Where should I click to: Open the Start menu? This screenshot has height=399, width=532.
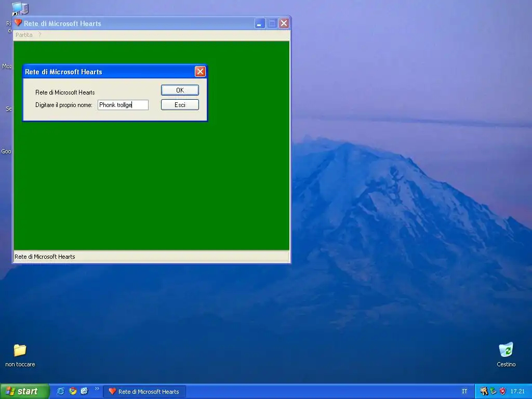click(x=24, y=391)
